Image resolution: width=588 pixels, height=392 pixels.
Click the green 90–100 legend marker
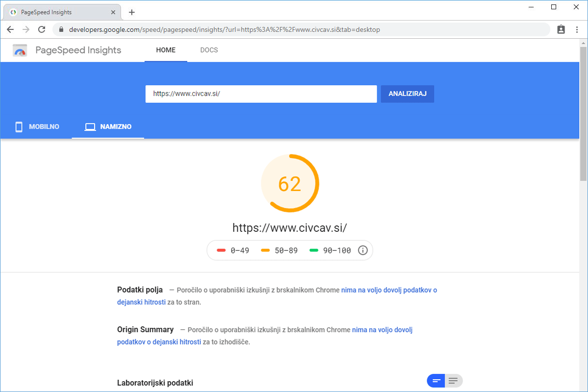click(314, 250)
